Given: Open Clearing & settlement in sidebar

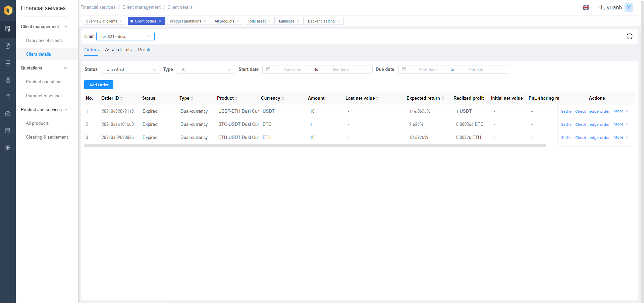Looking at the screenshot, I should point(47,137).
